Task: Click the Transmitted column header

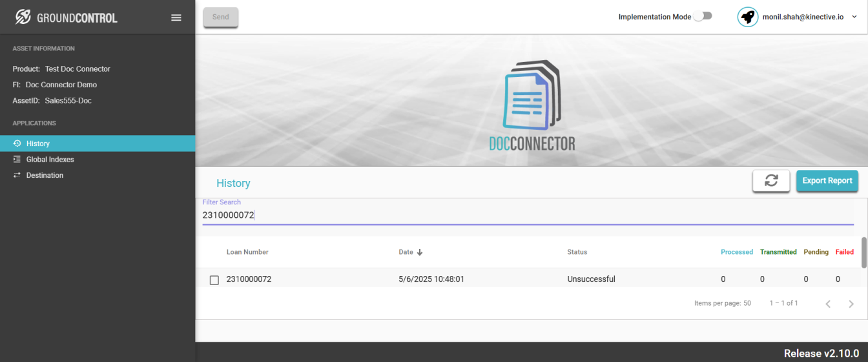Action: [x=778, y=252]
